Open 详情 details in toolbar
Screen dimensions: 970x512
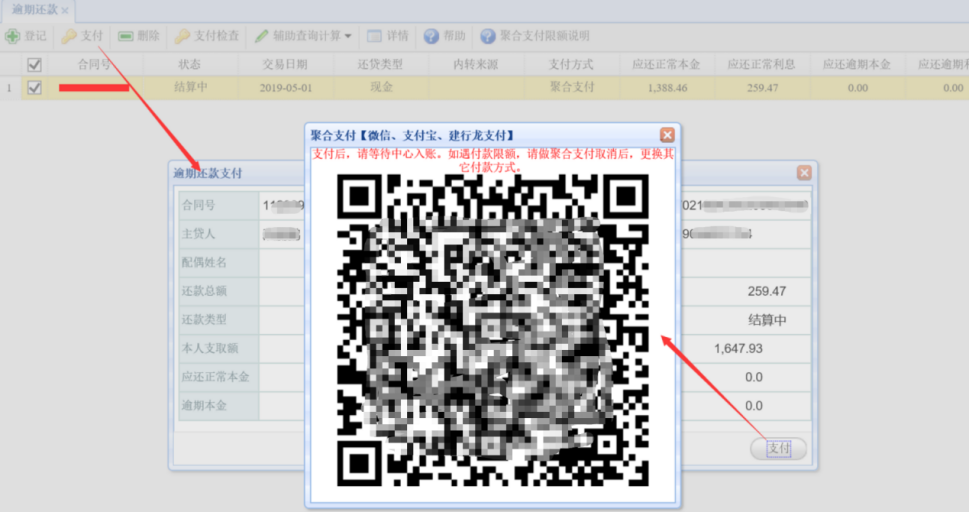(388, 36)
